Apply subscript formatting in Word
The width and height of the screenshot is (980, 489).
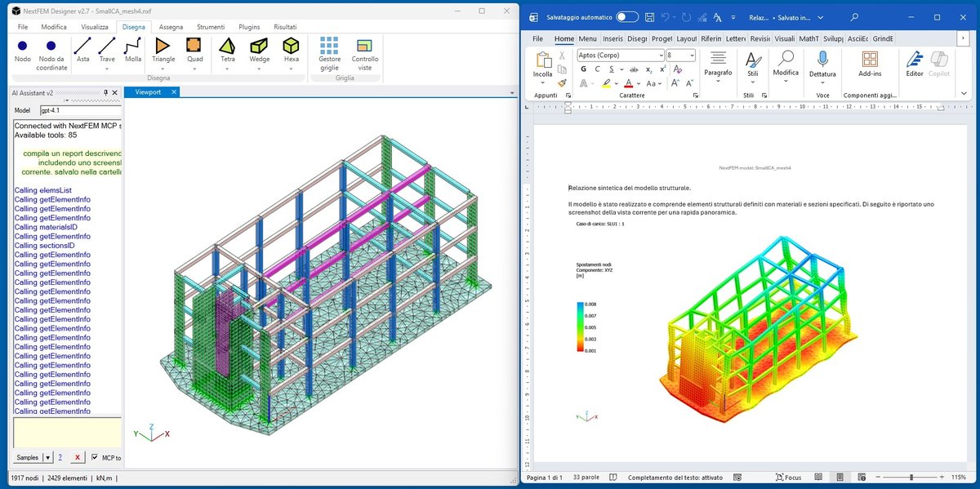(x=648, y=69)
